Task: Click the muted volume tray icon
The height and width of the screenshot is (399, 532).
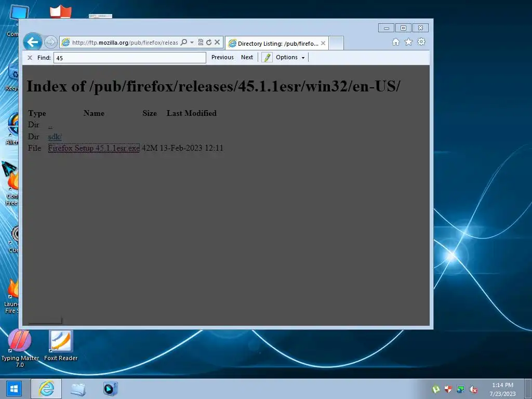Action: pos(473,390)
